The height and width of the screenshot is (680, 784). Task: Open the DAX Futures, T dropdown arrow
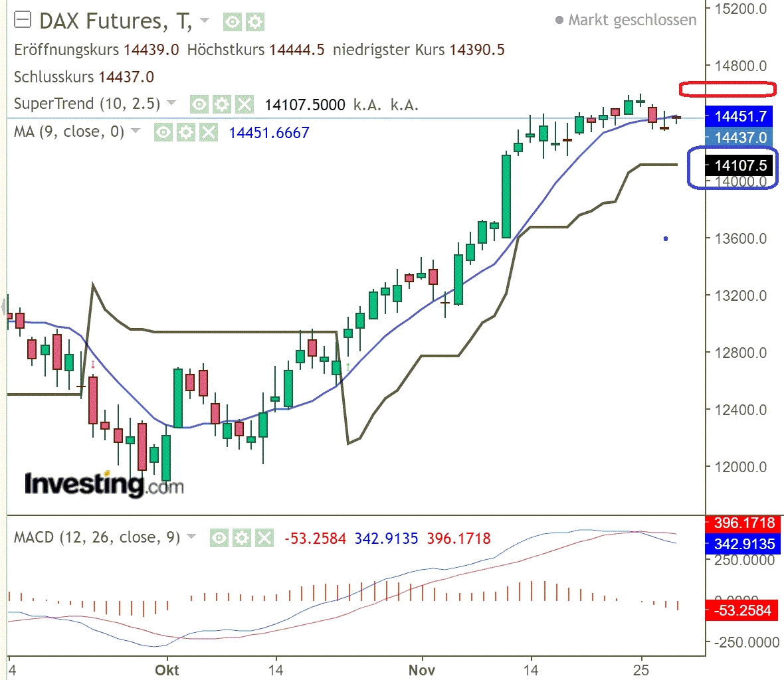tap(204, 21)
